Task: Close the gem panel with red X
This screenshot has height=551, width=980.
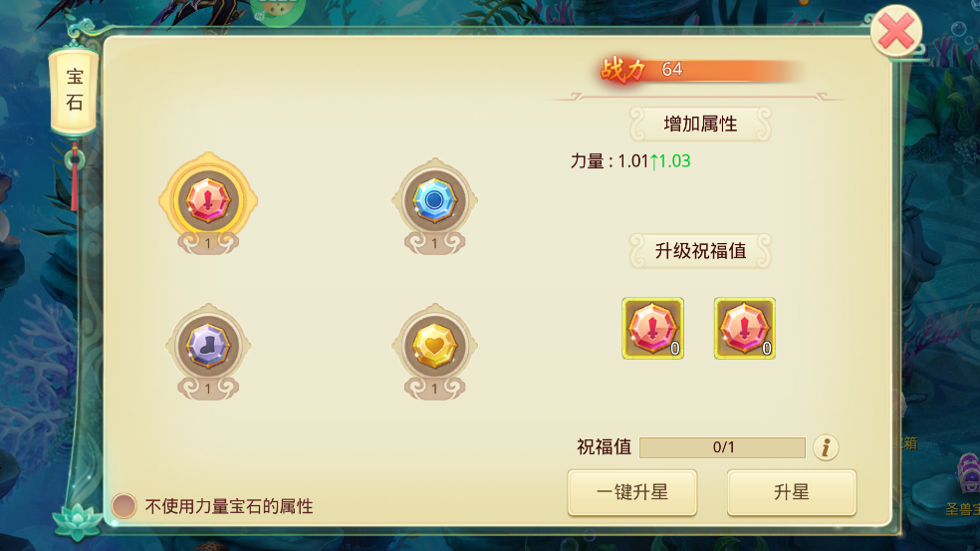Action: coord(896,31)
